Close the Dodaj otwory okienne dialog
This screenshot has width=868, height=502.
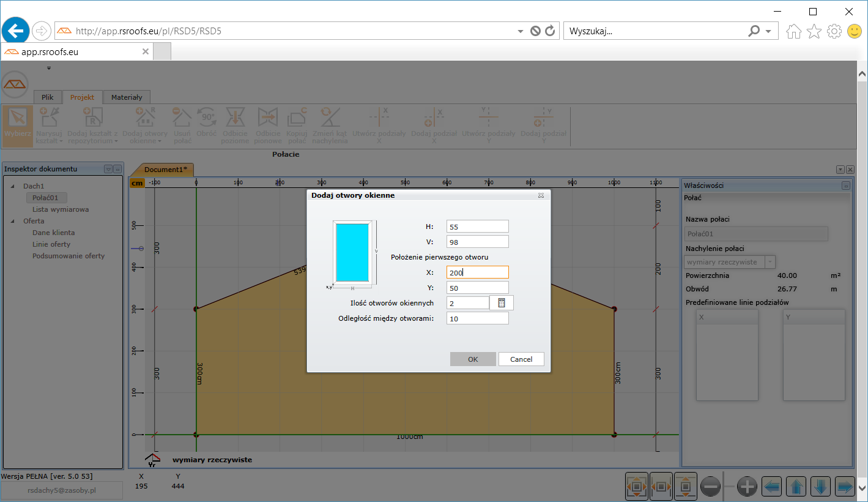click(x=541, y=195)
